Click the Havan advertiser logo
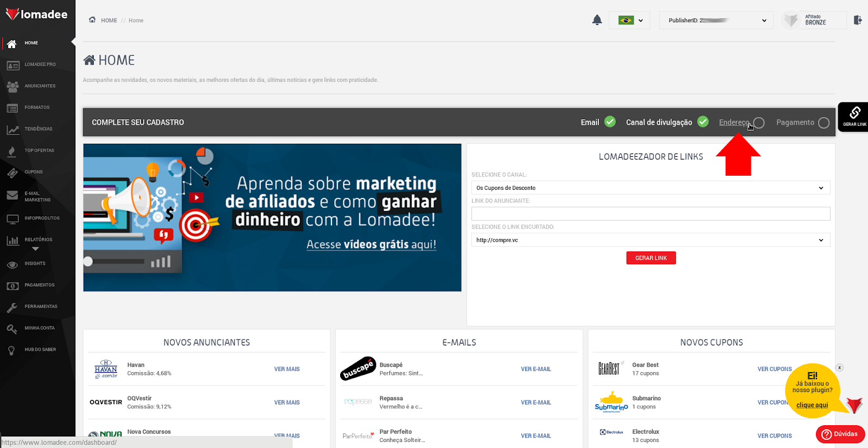This screenshot has height=448, width=868. (x=106, y=369)
